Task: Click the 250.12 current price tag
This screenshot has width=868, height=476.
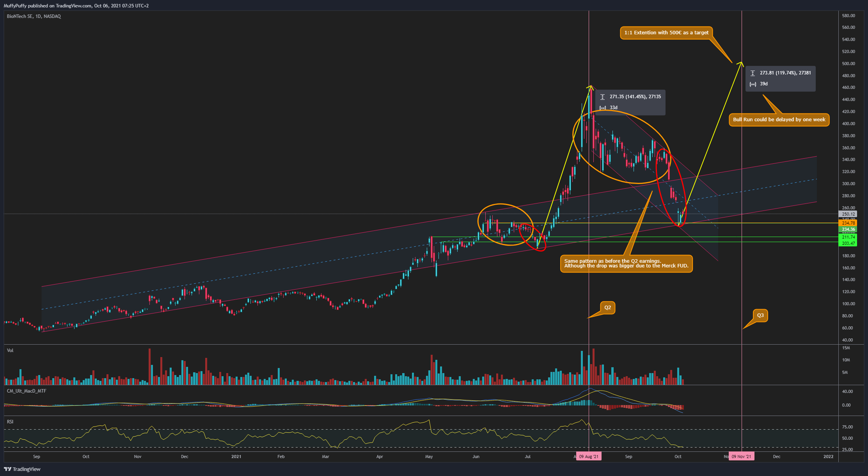Action: point(848,214)
